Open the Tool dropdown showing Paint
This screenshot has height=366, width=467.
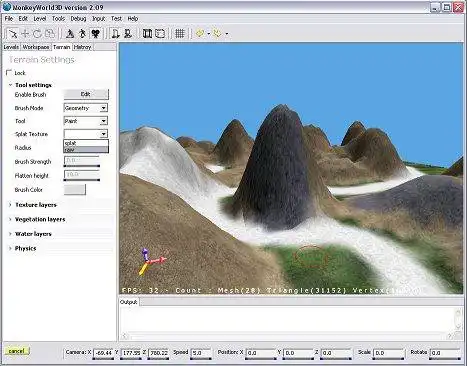pos(86,121)
